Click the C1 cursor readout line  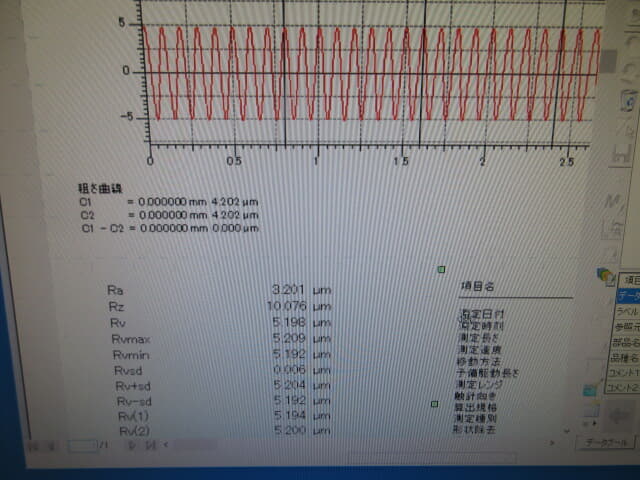(169, 202)
